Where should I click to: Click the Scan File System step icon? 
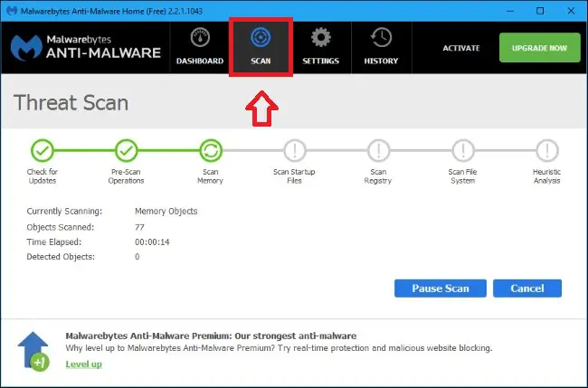point(463,151)
